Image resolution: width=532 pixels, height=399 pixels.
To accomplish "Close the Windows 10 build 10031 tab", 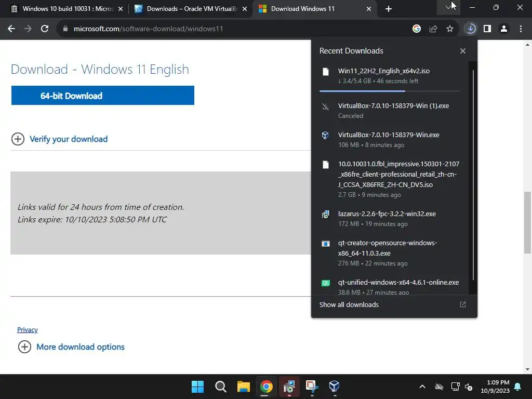I will pyautogui.click(x=121, y=9).
